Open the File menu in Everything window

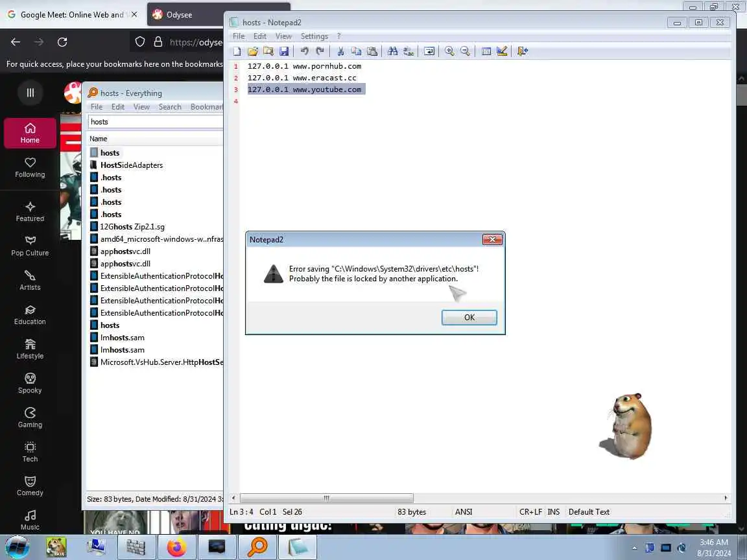click(96, 107)
